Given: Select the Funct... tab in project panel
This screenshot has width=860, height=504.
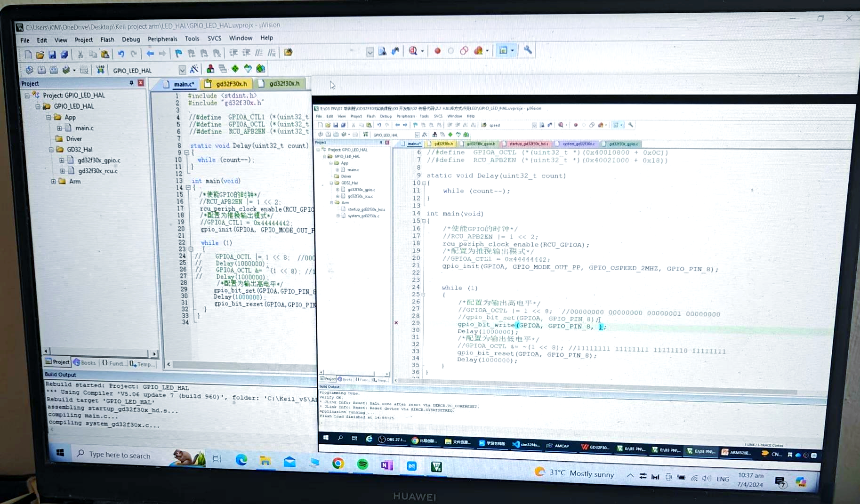Looking at the screenshot, I should click(113, 363).
